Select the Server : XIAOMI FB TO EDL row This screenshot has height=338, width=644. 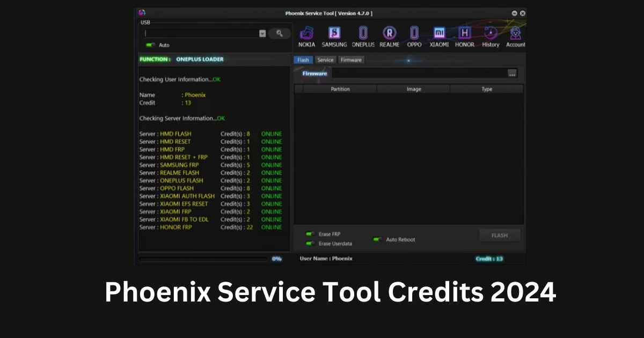210,219
